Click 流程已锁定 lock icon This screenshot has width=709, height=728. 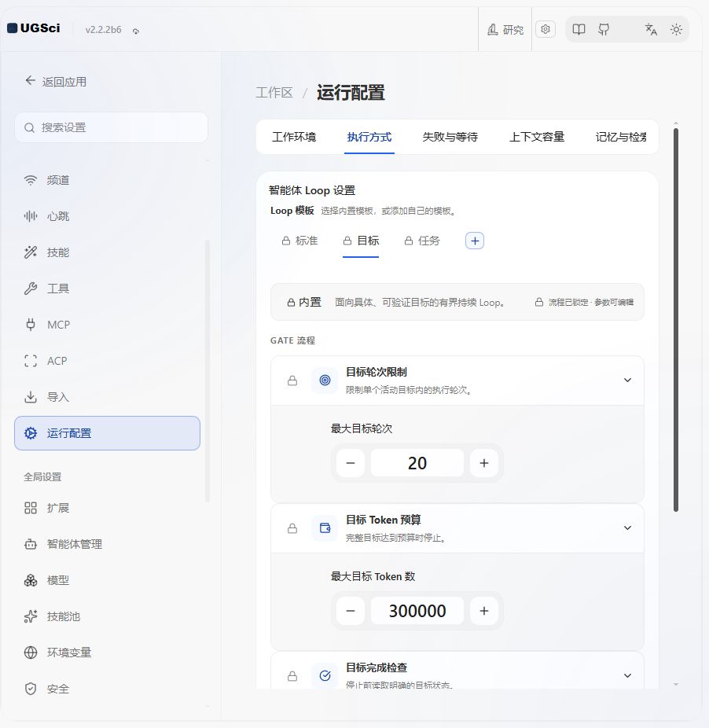point(539,302)
